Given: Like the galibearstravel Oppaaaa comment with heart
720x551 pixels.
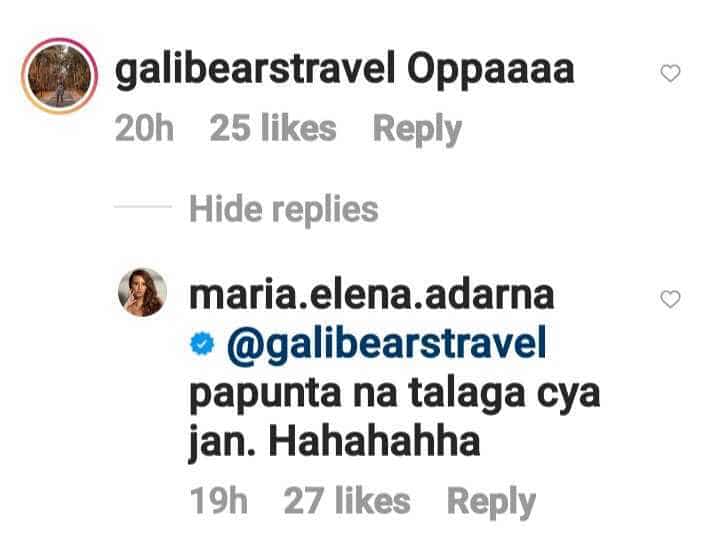Looking at the screenshot, I should 670,73.
